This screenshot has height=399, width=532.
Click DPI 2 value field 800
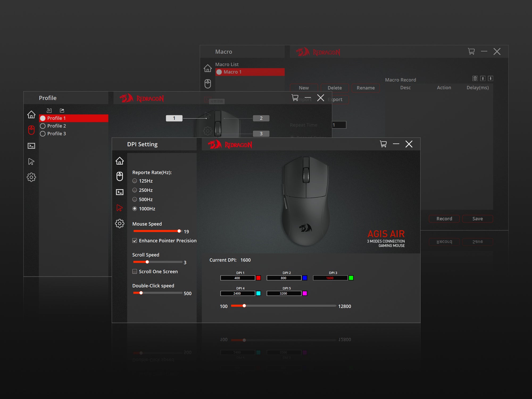pos(284,278)
